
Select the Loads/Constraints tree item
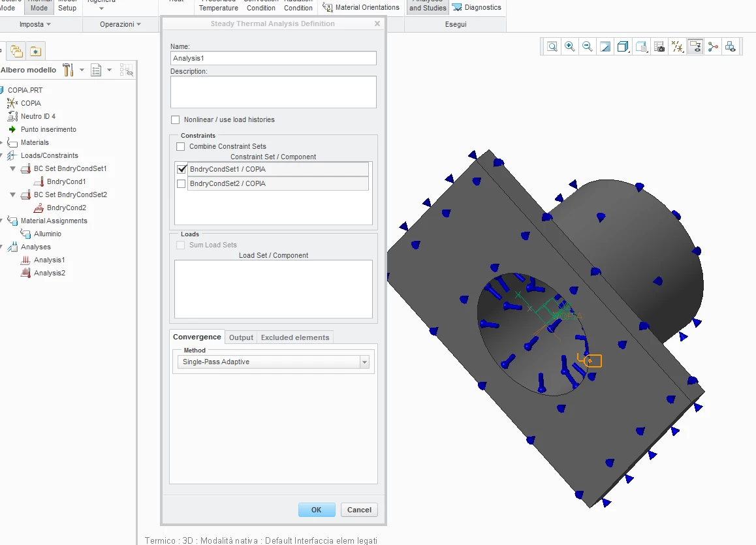click(x=49, y=155)
